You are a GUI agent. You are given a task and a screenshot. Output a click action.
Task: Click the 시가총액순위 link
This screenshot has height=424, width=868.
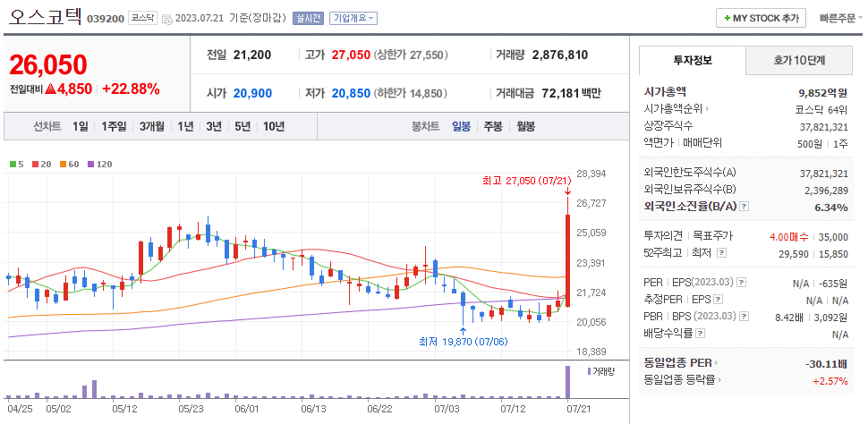673,109
